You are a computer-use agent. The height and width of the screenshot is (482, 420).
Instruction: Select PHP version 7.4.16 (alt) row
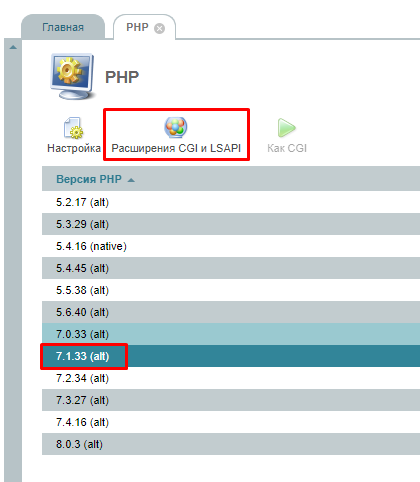[x=231, y=422]
